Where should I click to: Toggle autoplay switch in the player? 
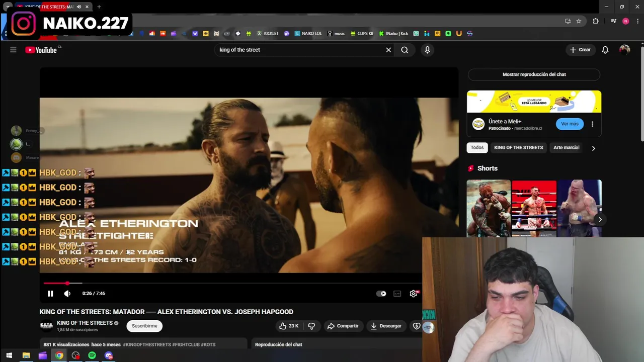[381, 294]
